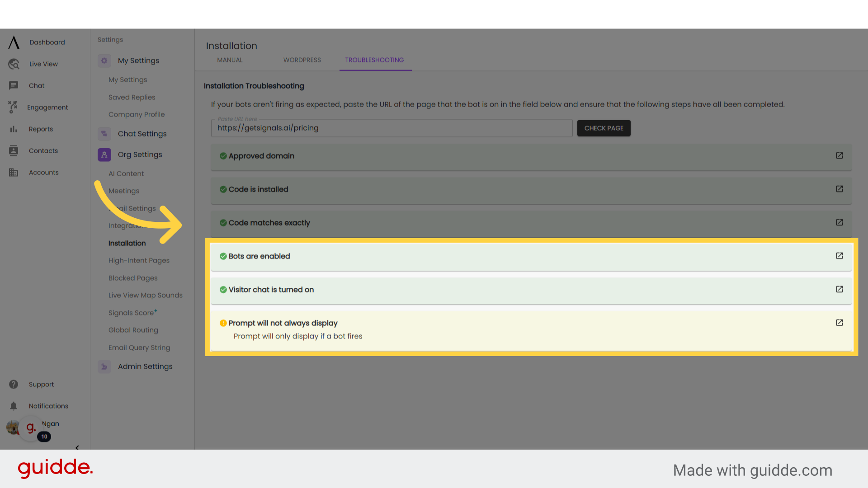
Task: Open Saved Replies settings
Action: [132, 97]
